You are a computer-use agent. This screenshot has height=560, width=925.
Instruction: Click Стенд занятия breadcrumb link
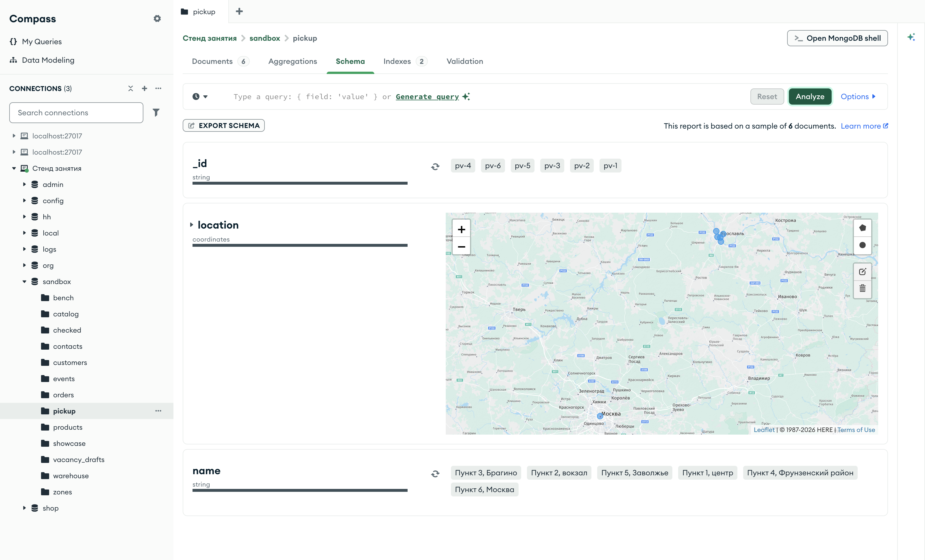[210, 38]
